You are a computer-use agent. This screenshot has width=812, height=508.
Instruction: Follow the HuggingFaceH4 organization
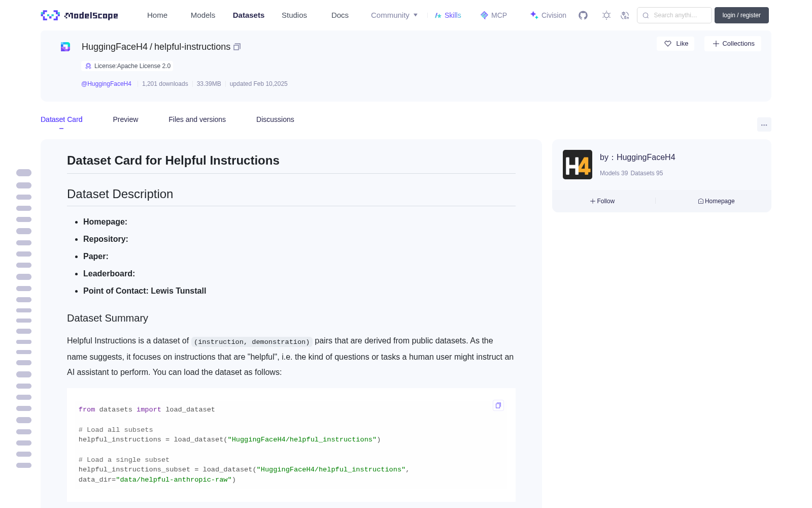602,201
